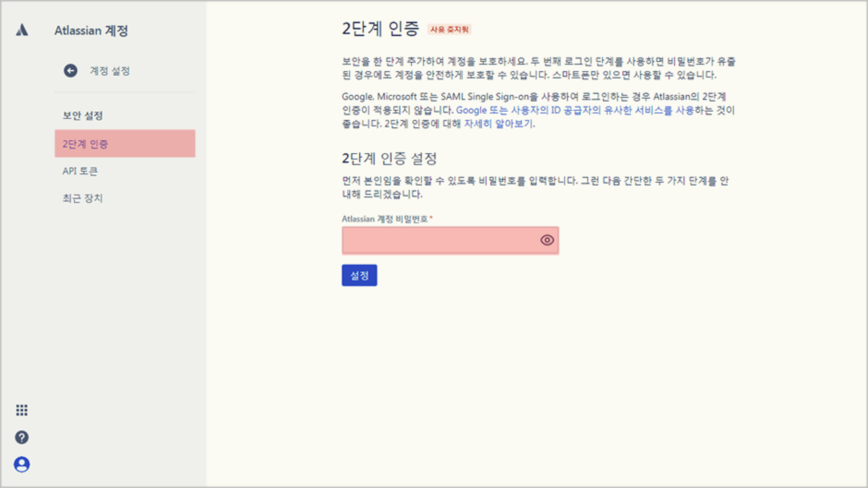868x488 pixels.
Task: Focus the Atlassian 계정 비밀번호 field
Action: (x=450, y=241)
